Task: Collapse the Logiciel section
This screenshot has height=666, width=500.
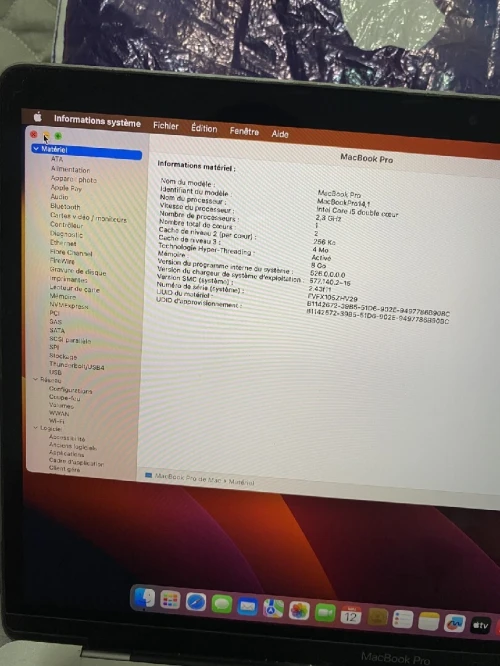Action: [x=36, y=428]
